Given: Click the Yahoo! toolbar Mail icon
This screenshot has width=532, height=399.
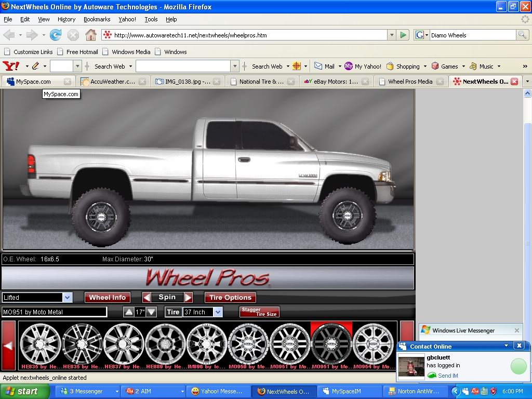Looking at the screenshot, I should [318, 66].
